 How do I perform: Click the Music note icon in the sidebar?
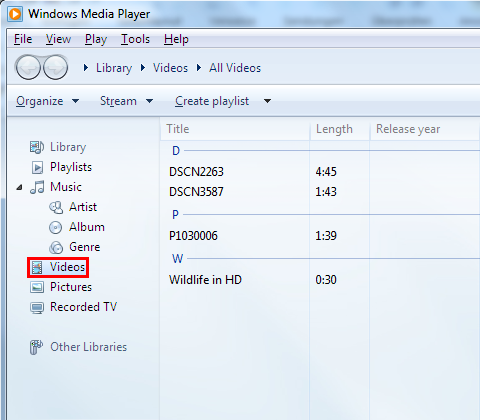(x=37, y=187)
